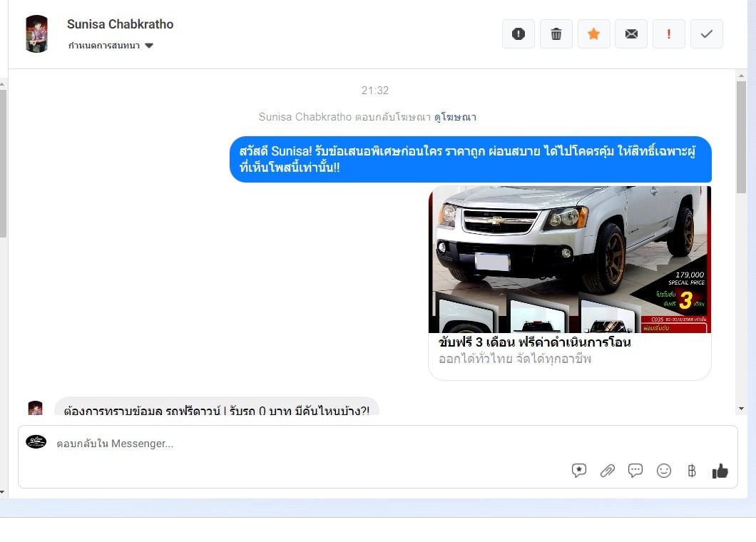
Task: Click the mark as spam icon
Action: [519, 34]
